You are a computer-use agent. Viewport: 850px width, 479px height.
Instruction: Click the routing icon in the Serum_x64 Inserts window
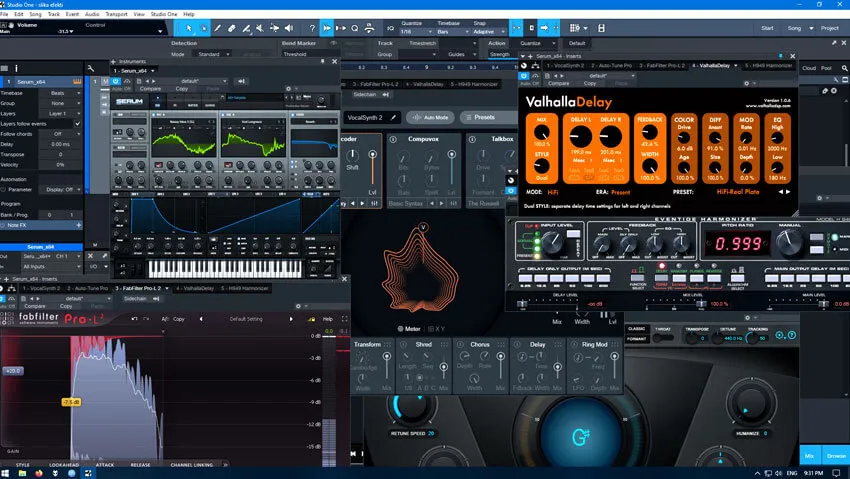536,66
